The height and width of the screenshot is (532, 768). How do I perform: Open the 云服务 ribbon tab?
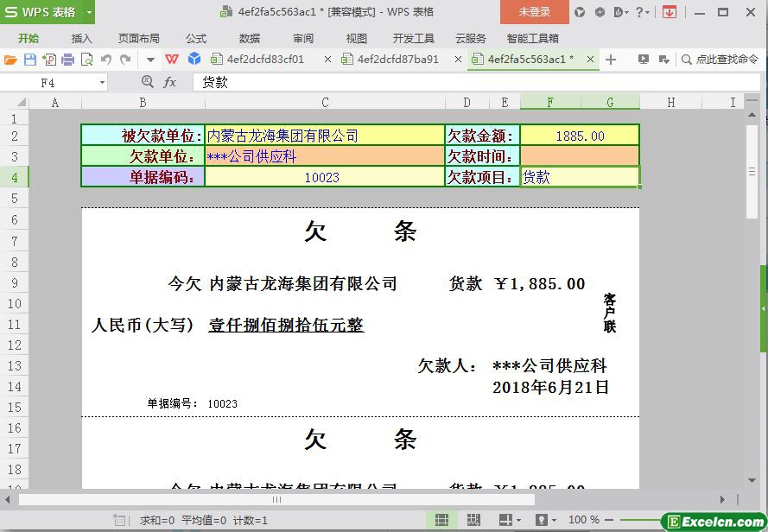pos(471,38)
